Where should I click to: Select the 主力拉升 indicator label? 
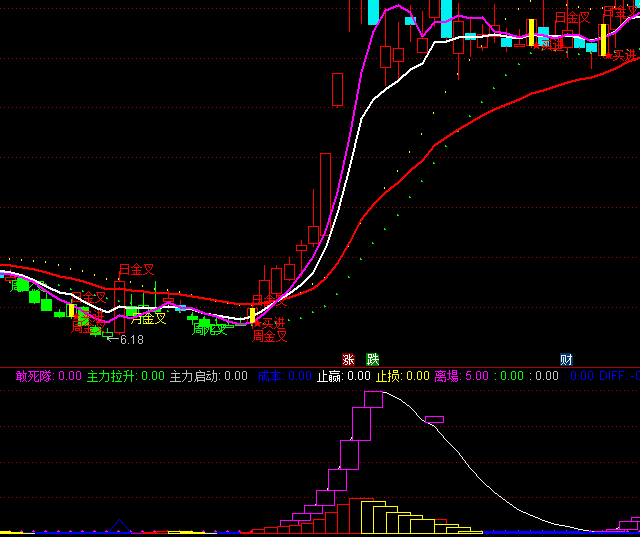click(110, 377)
